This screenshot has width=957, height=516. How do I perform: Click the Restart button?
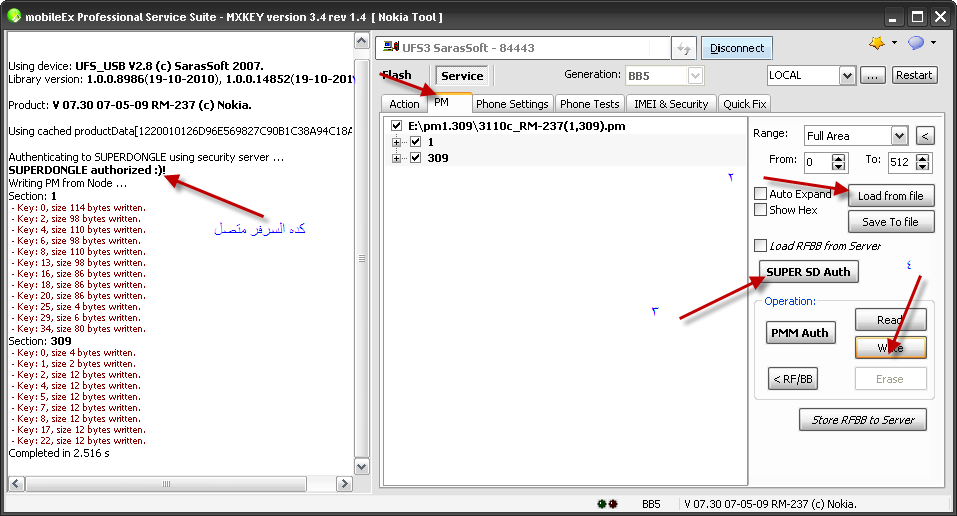coord(914,75)
